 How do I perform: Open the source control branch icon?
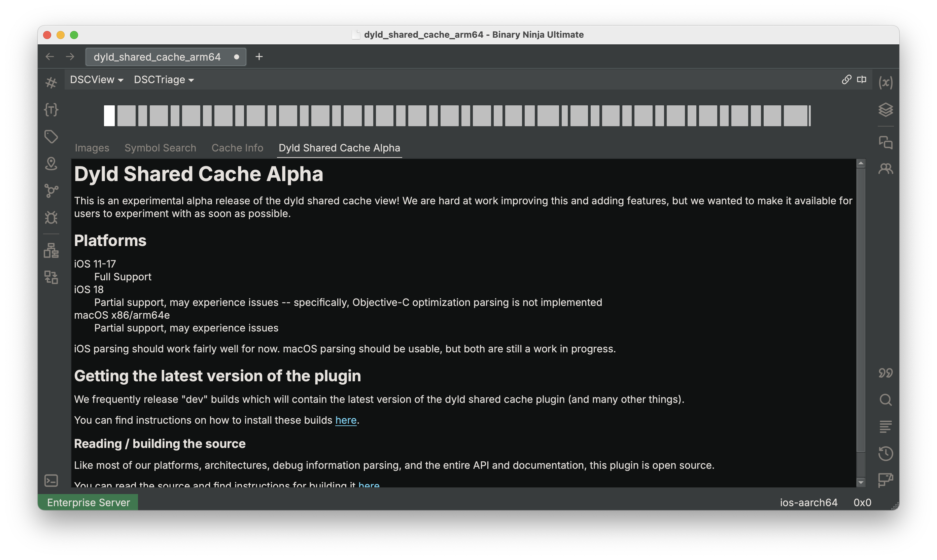click(51, 190)
